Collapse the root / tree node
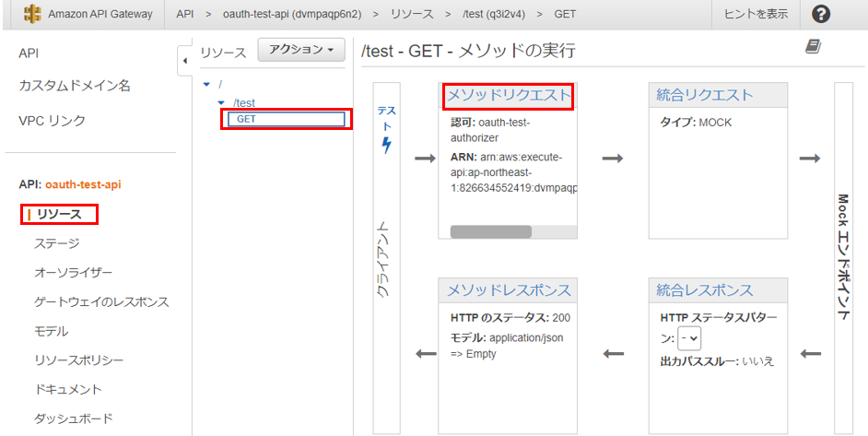The height and width of the screenshot is (436, 868). point(207,85)
